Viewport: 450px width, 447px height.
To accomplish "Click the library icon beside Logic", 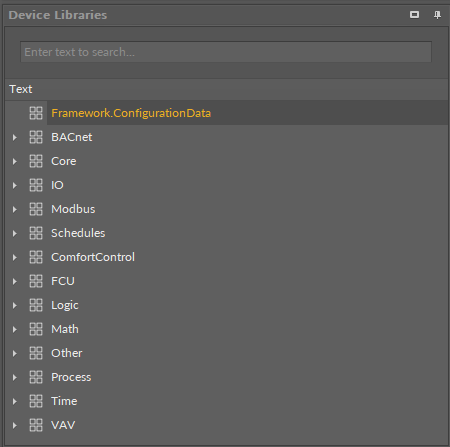I will tap(36, 305).
